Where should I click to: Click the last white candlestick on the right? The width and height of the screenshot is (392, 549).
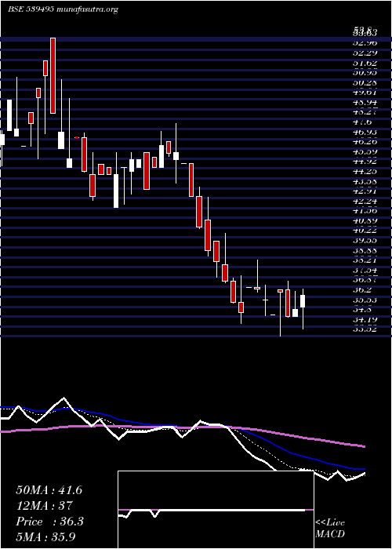pyautogui.click(x=303, y=301)
